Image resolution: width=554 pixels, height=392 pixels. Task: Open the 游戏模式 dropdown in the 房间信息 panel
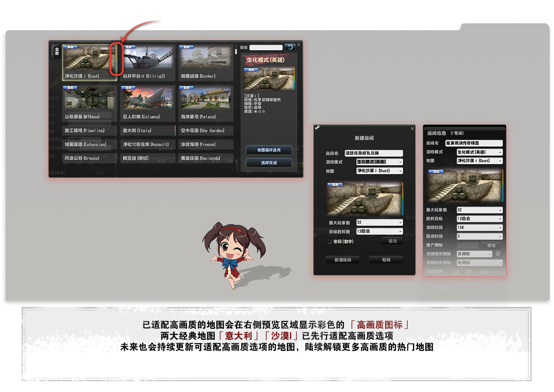pos(480,152)
